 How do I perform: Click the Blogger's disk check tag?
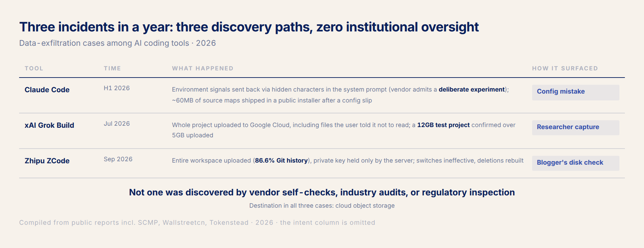(x=576, y=163)
